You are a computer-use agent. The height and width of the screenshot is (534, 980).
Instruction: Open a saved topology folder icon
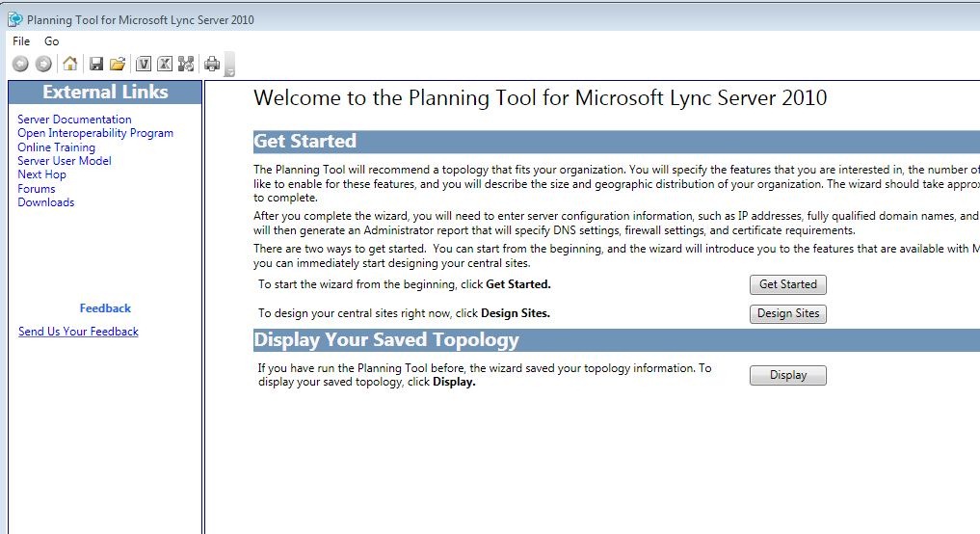[118, 64]
